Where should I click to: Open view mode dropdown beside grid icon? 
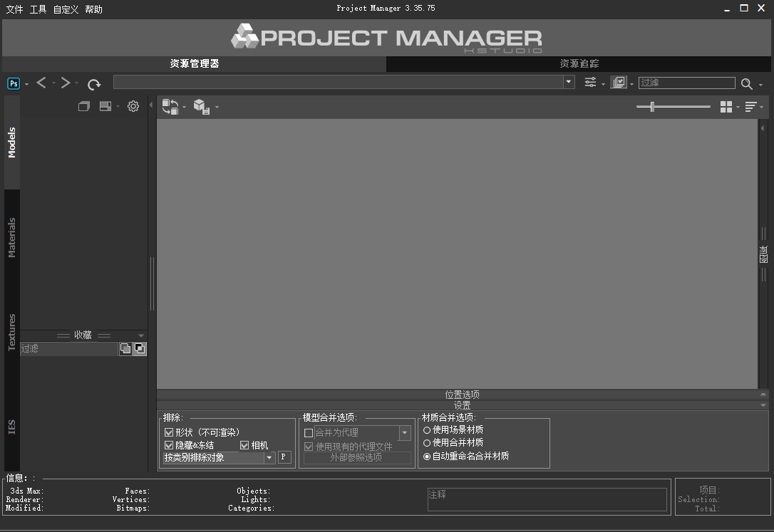point(738,107)
